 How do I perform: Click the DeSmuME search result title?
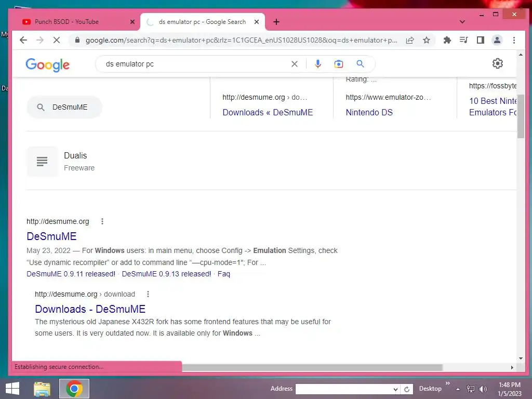51,236
